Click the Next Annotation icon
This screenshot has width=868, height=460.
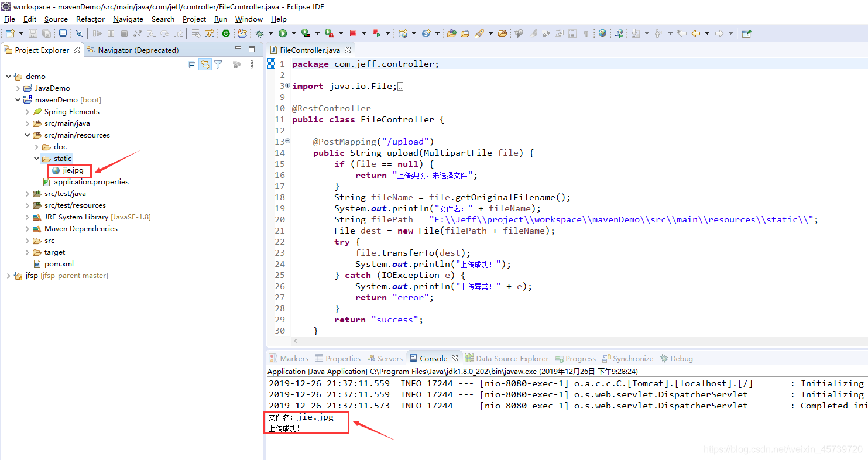634,33
